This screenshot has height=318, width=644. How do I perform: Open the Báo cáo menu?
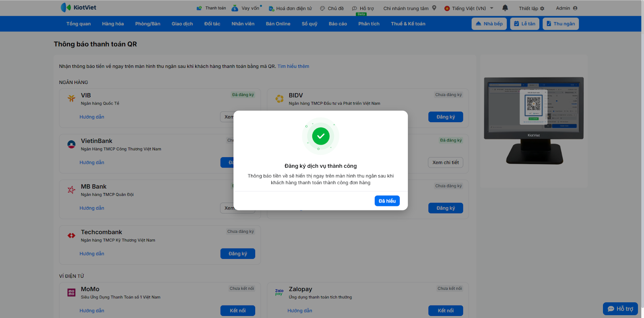click(338, 24)
